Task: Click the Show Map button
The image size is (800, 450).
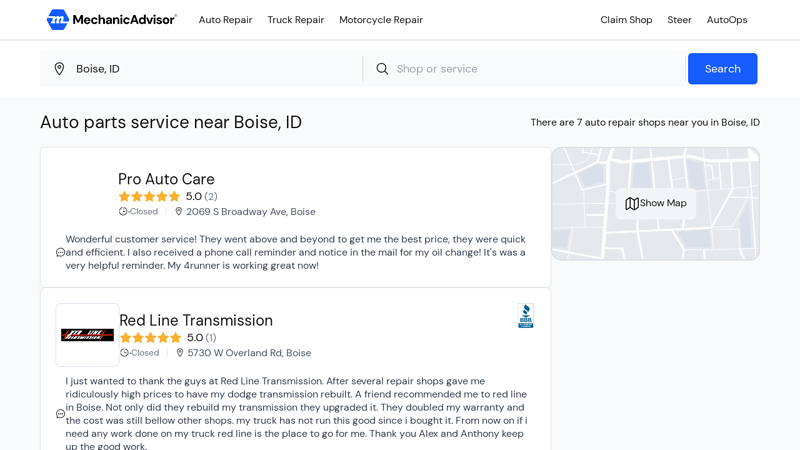Action: click(656, 204)
